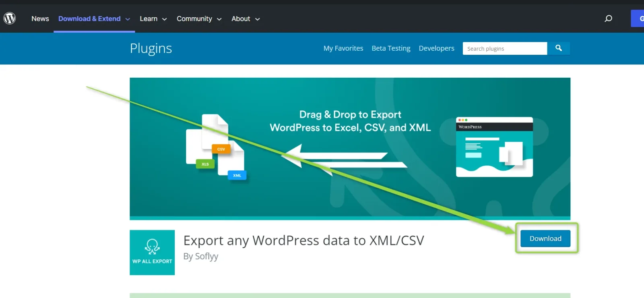Select Download & Extend in navigation
Viewport: 644px width, 298px height.
click(x=89, y=19)
